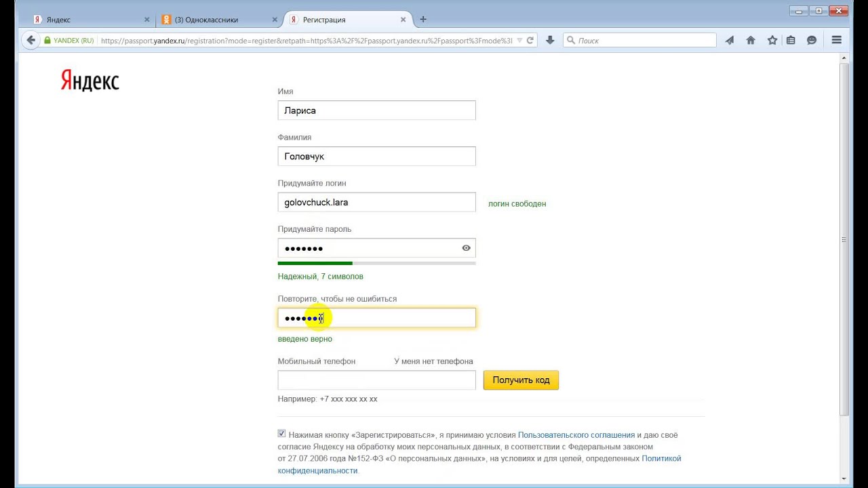Close the Одноклассники tab
868x488 pixels.
click(x=275, y=20)
